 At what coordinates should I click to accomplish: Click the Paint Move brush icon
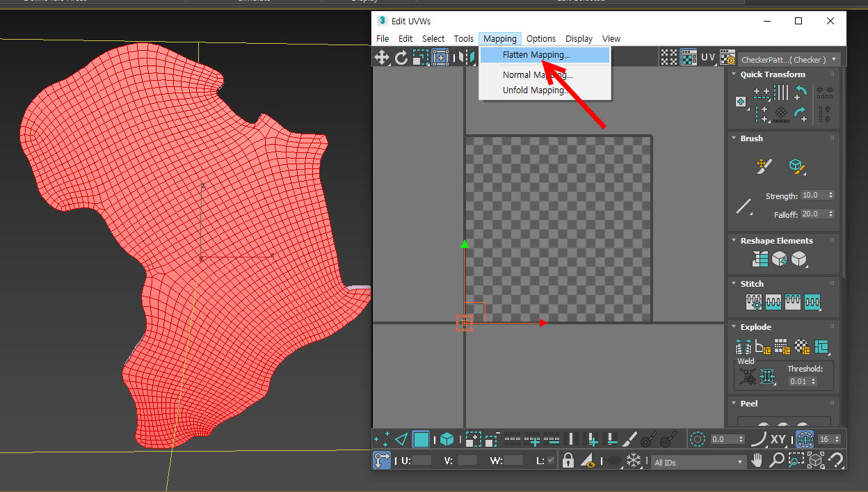coord(764,166)
